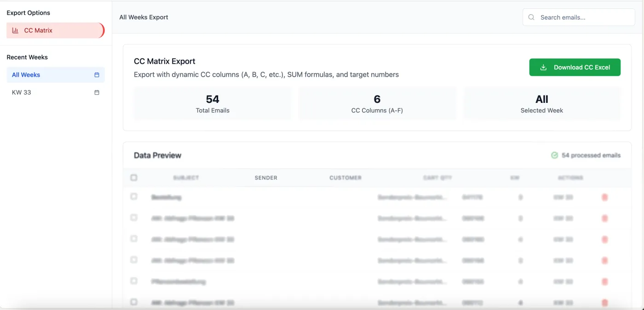Click the Sender column header
Image resolution: width=644 pixels, height=310 pixels.
[266, 178]
